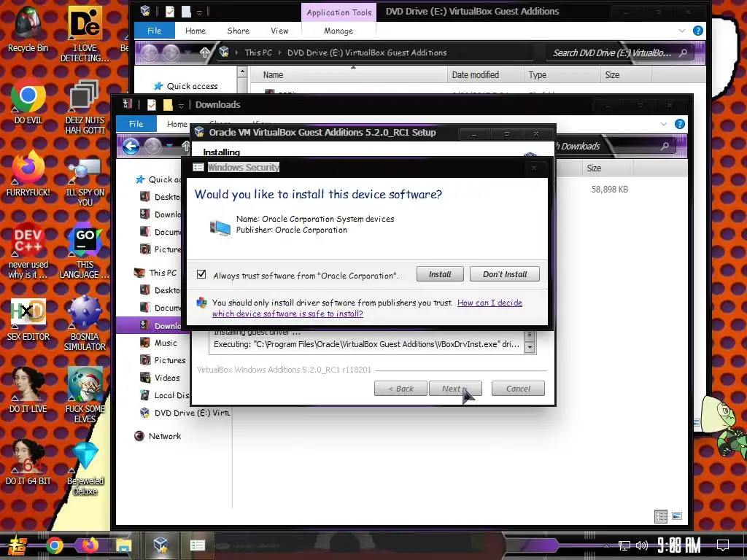The width and height of the screenshot is (747, 560).
Task: Click Install button in Windows Security
Action: point(440,274)
